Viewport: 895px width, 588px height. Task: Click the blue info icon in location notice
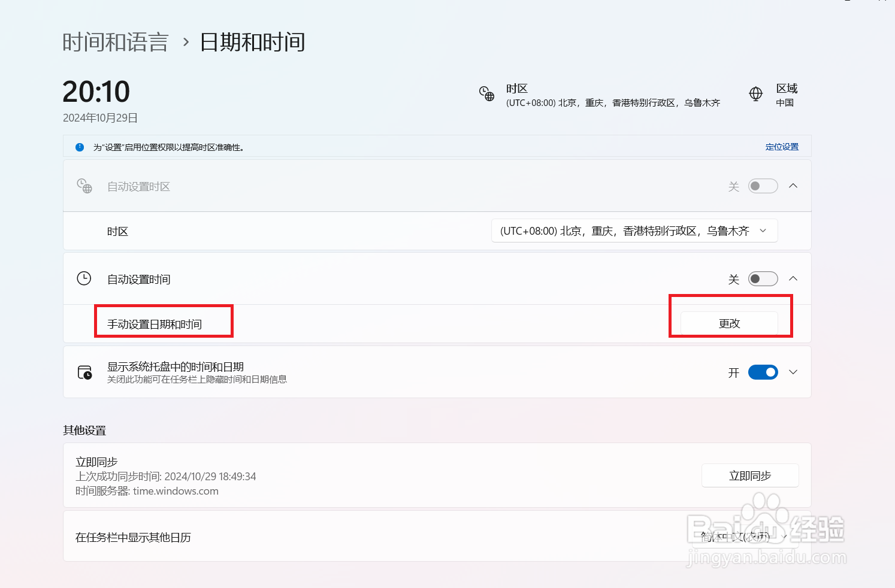[80, 147]
